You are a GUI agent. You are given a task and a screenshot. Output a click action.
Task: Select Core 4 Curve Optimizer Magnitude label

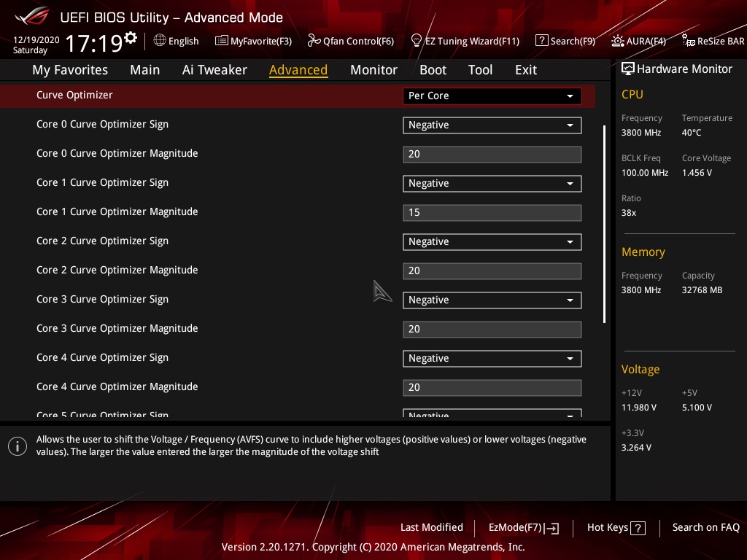[117, 386]
